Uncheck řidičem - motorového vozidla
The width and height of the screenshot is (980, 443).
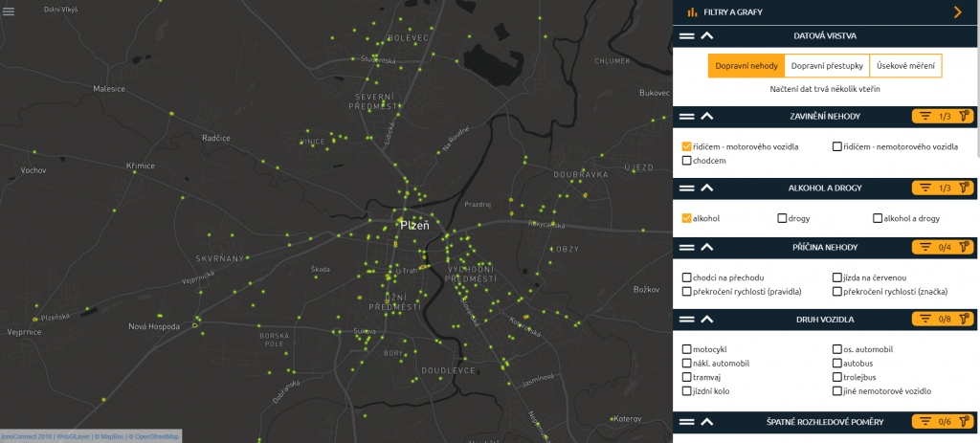[x=687, y=146]
